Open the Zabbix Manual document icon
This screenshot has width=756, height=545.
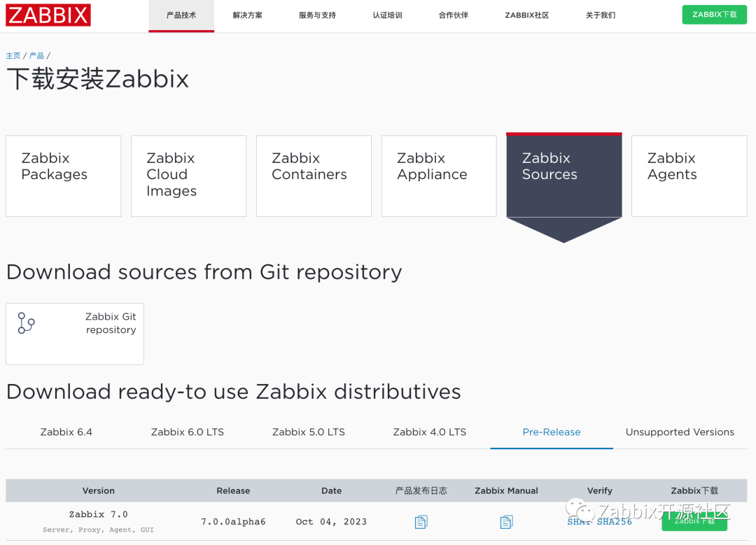506,521
